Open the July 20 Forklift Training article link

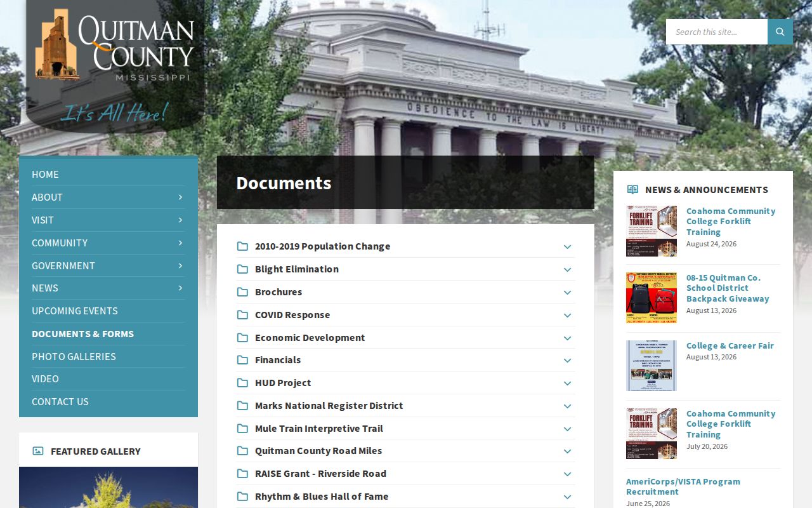tap(731, 424)
